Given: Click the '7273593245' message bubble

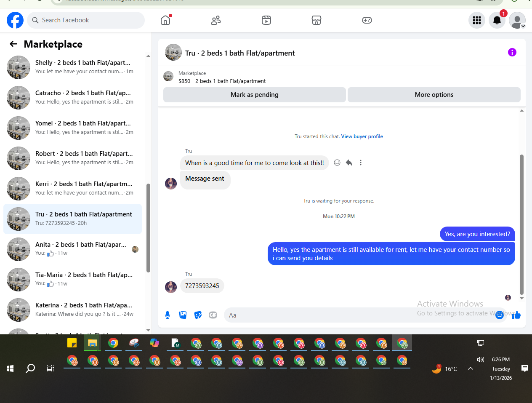Looking at the screenshot, I should tap(202, 286).
